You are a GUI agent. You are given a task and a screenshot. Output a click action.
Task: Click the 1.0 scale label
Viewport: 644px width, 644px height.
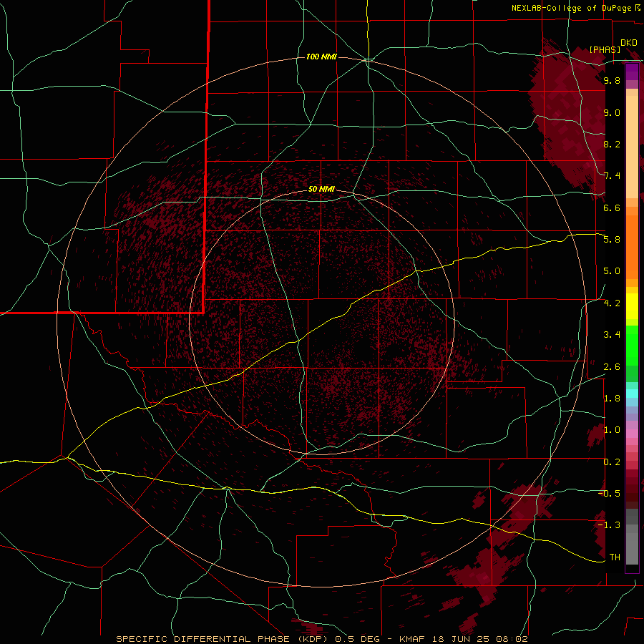(612, 430)
